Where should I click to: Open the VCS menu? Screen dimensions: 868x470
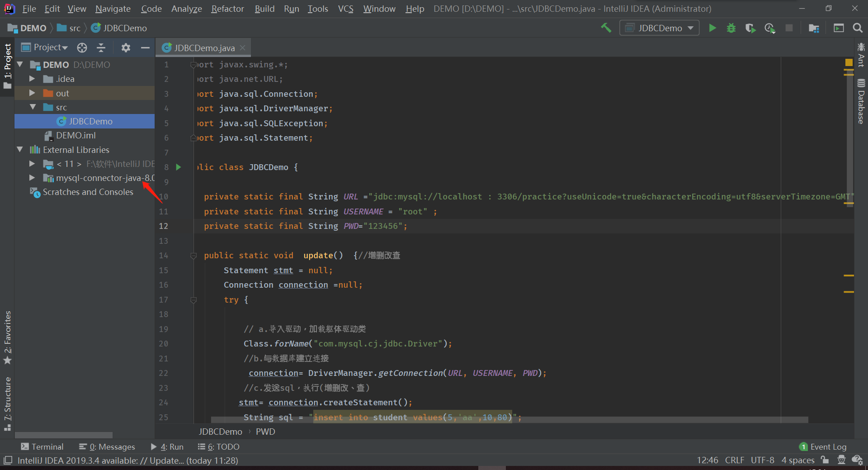coord(346,9)
